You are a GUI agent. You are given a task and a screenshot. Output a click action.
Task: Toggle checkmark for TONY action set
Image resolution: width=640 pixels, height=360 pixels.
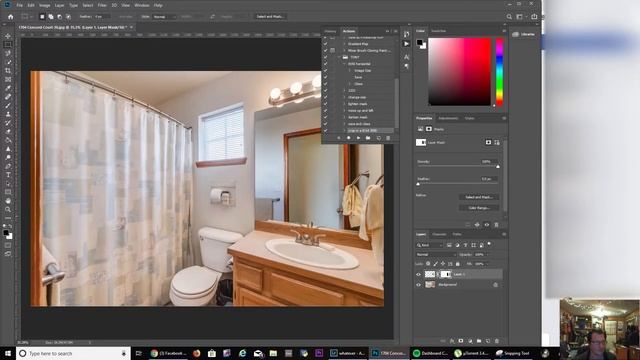(x=325, y=57)
